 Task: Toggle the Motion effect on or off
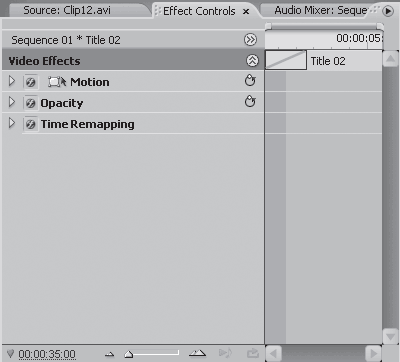coord(31,82)
